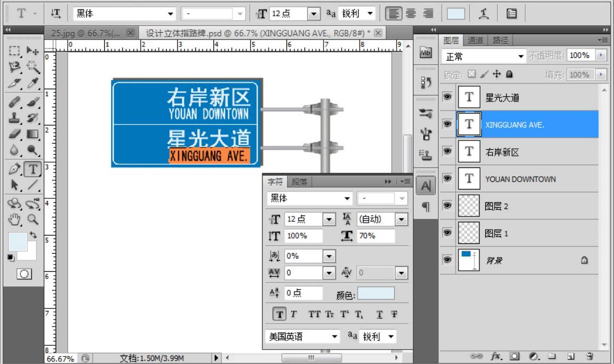614x364 pixels.
Task: Click the horizontal scale 70% field
Action: (x=376, y=236)
